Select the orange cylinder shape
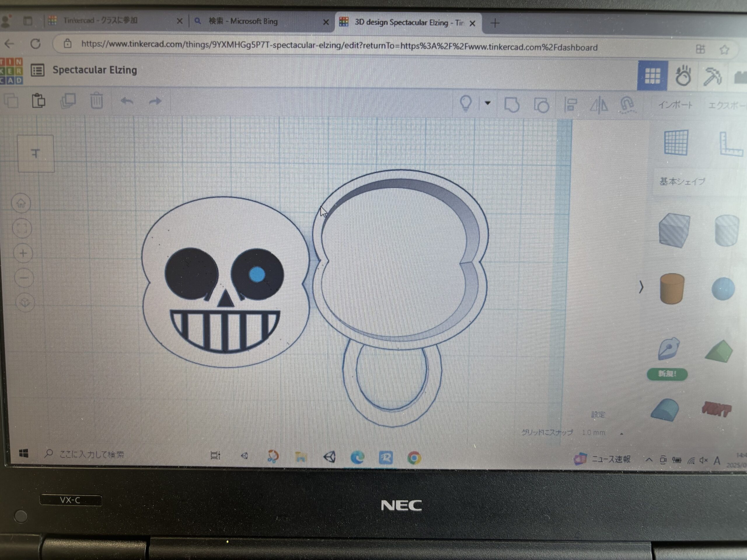This screenshot has width=747, height=560. [x=672, y=288]
